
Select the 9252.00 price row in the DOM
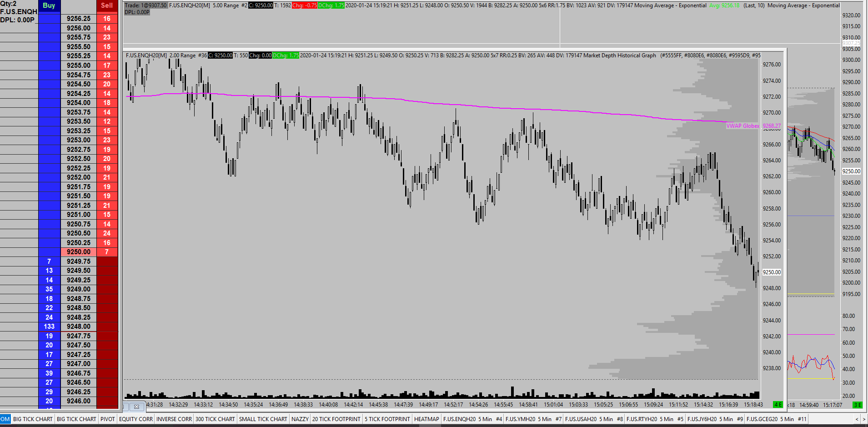(x=79, y=177)
